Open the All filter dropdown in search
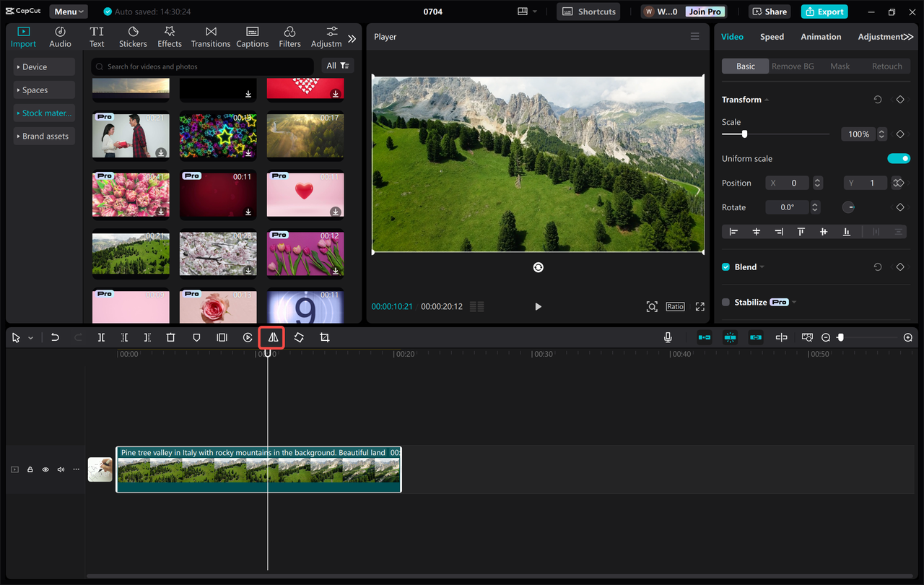 [337, 65]
